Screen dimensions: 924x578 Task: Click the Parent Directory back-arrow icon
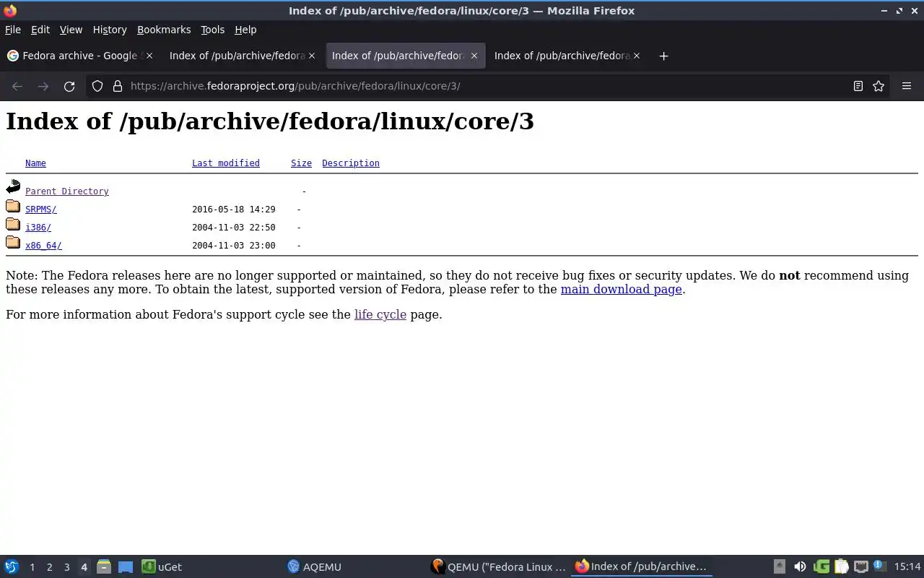point(13,187)
